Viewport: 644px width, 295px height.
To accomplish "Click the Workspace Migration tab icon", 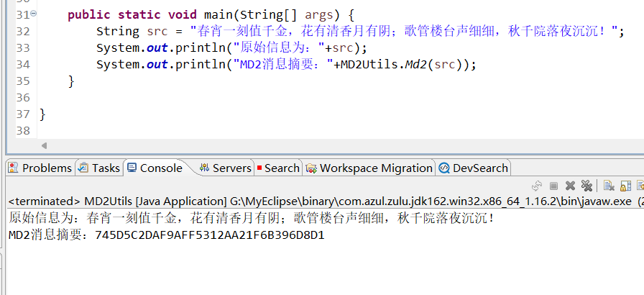I will 312,168.
